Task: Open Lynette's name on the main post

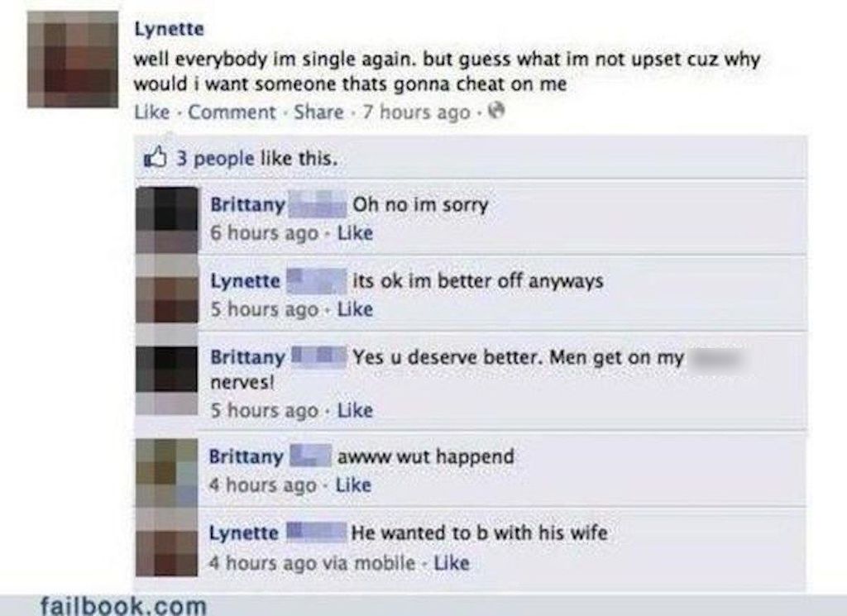Action: pyautogui.click(x=169, y=29)
